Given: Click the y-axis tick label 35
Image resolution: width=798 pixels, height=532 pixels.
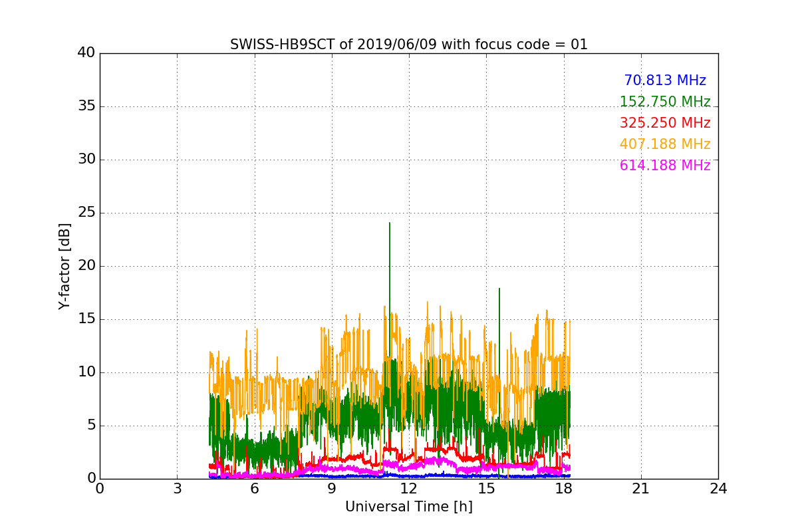Looking at the screenshot, I should pyautogui.click(x=86, y=106).
